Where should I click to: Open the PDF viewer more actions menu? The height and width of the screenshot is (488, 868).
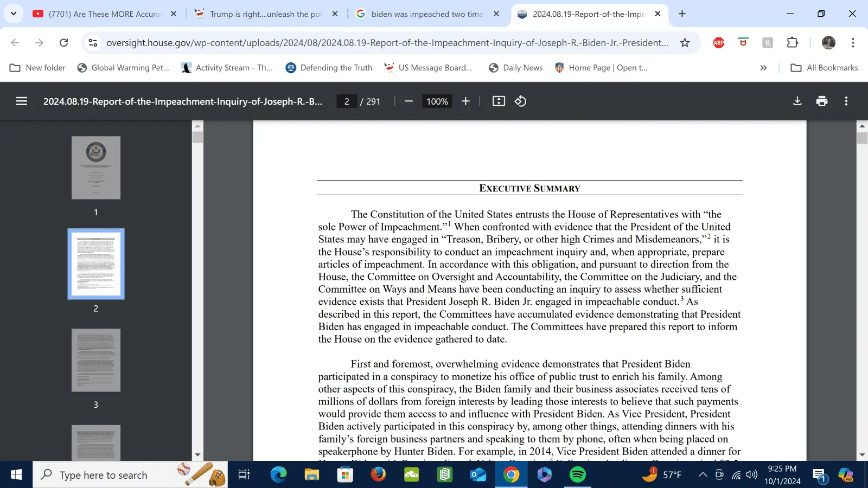click(846, 101)
